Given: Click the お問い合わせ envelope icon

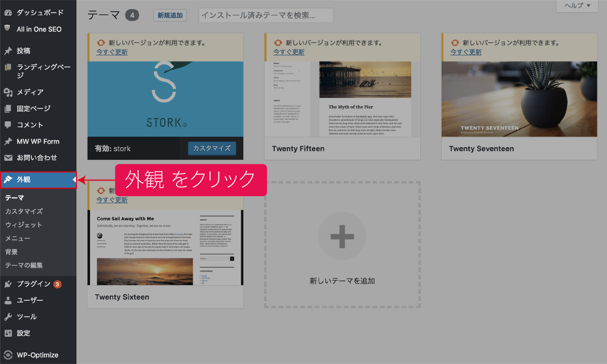Looking at the screenshot, I should [8, 158].
